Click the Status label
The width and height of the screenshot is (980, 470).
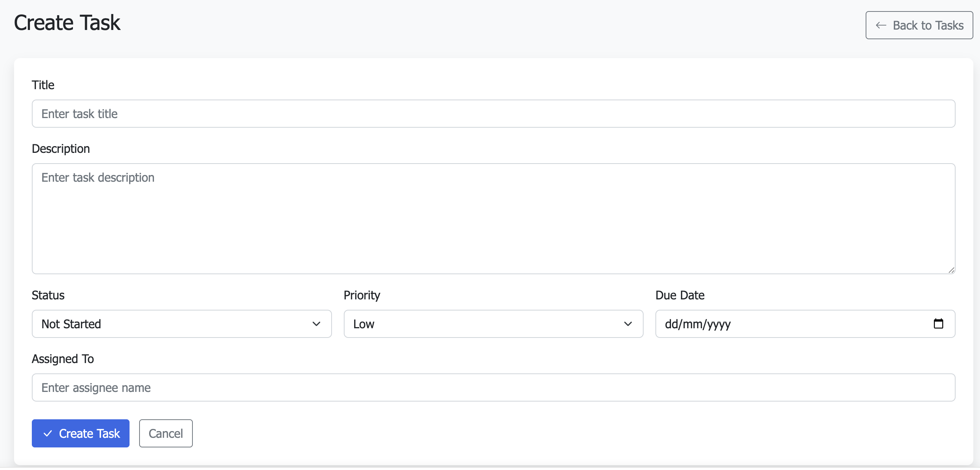(x=48, y=295)
